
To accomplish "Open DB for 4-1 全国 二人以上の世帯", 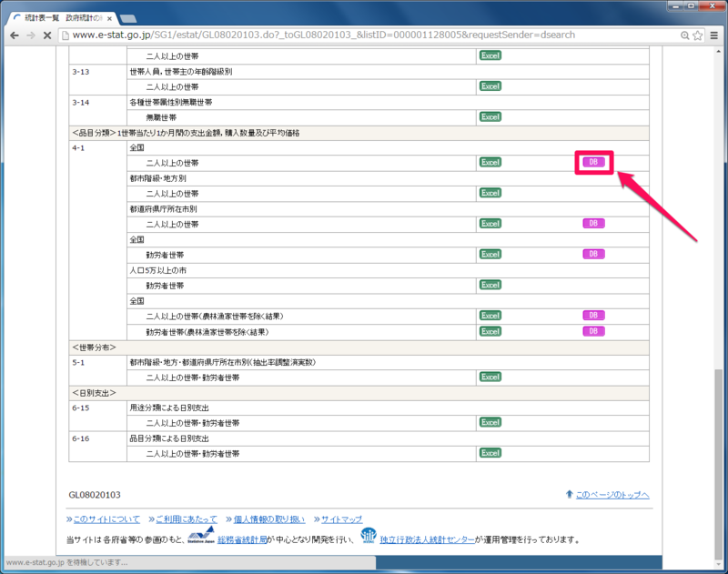I will coord(593,162).
